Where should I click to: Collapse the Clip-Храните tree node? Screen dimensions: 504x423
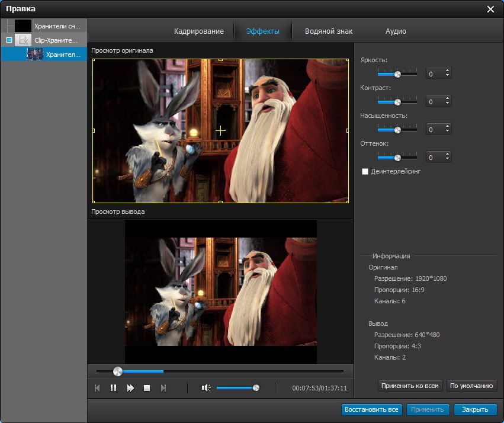pos(9,40)
